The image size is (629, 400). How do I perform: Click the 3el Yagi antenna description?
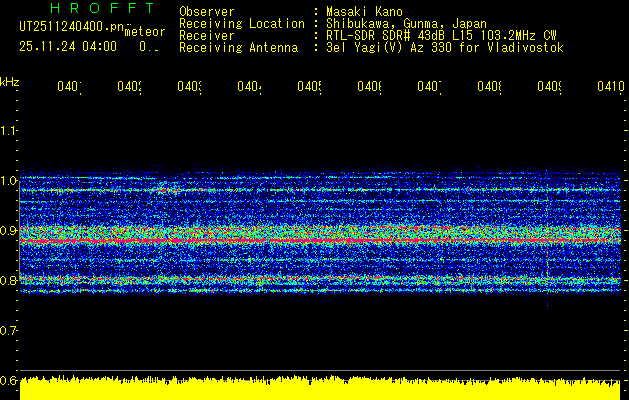point(445,47)
